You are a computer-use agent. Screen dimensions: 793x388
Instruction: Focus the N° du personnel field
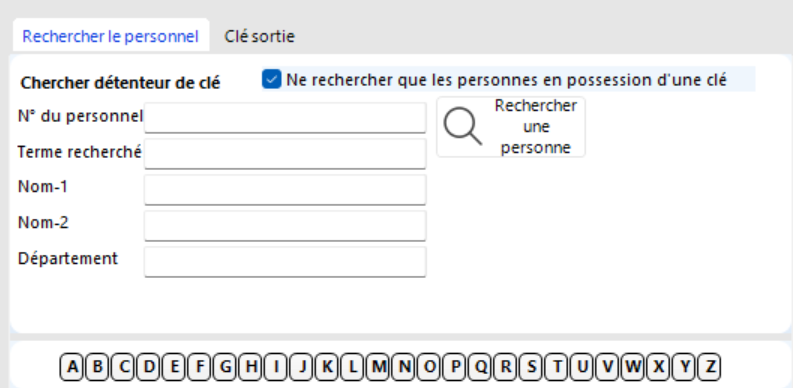[285, 118]
